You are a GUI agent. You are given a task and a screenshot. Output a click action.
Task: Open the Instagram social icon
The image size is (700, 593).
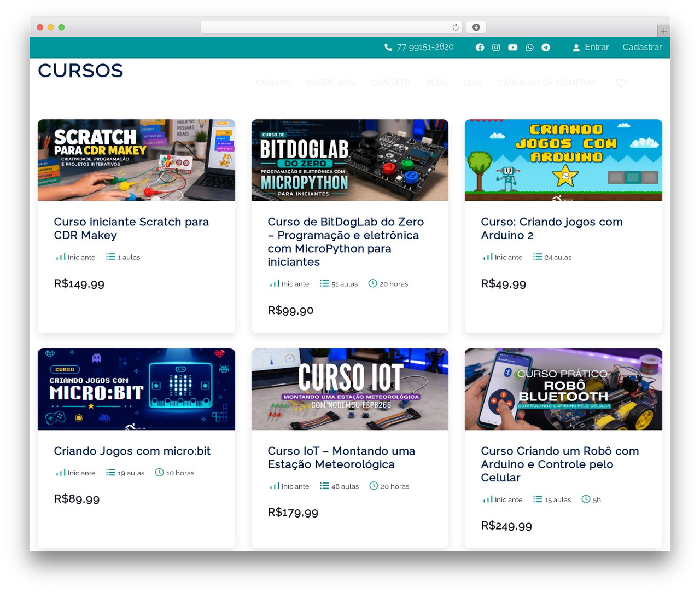pyautogui.click(x=496, y=48)
